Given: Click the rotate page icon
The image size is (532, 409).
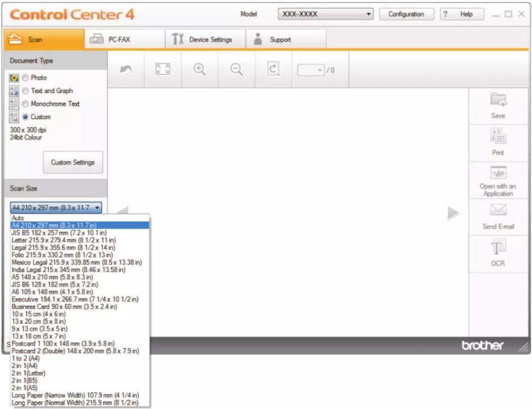Looking at the screenshot, I should [273, 69].
